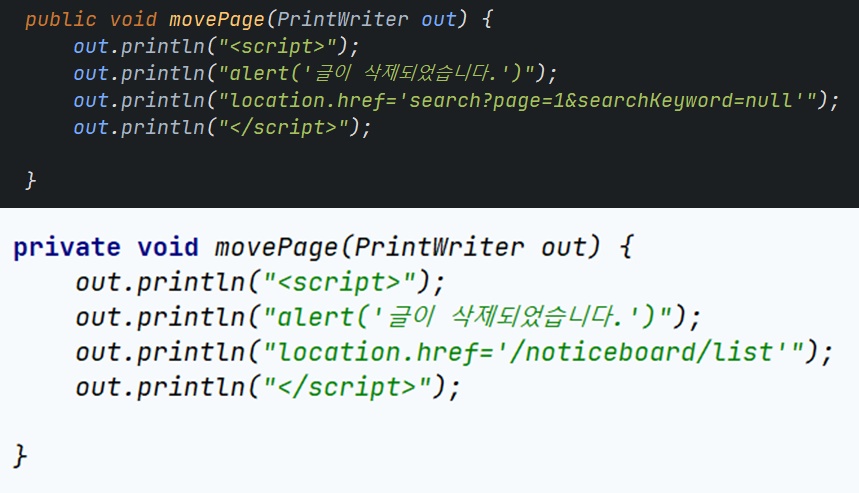
Task: Click the dark snippet's alert('글이 삭제되었습니다.') line
Action: tap(315, 73)
